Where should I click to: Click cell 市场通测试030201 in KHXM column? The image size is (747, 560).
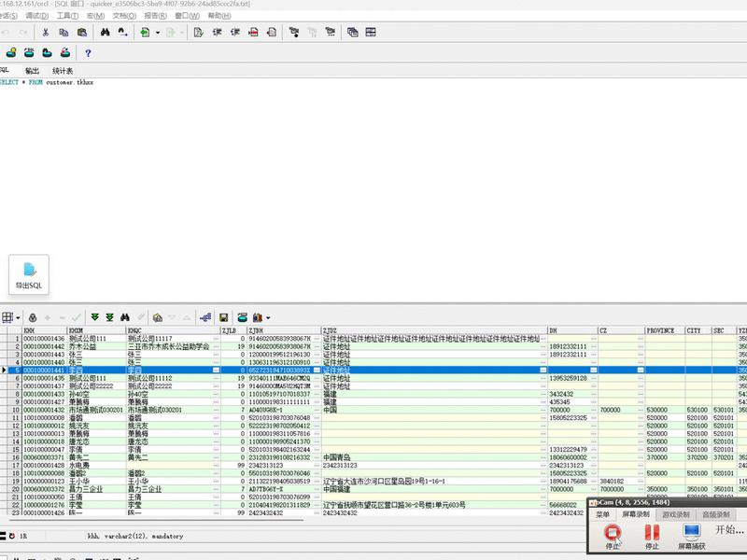pos(96,410)
